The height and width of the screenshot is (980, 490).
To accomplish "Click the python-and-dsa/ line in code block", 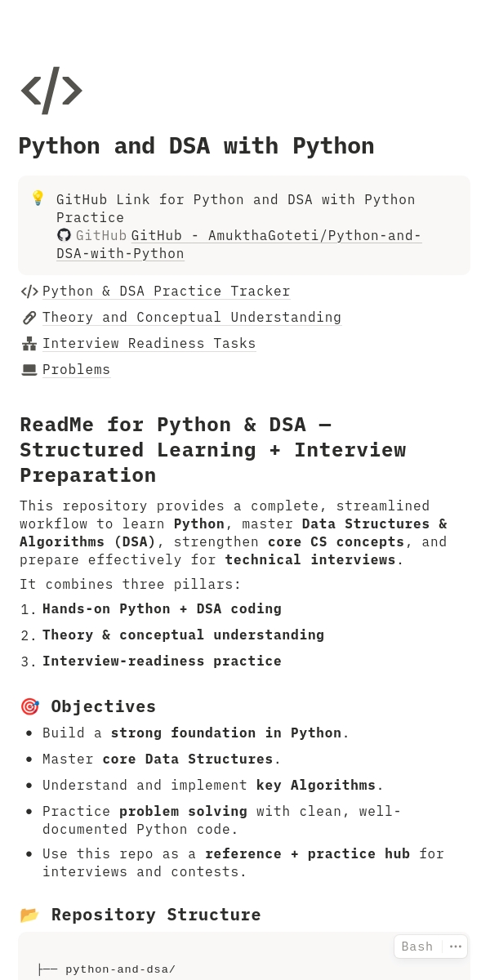I will pyautogui.click(x=120, y=970).
